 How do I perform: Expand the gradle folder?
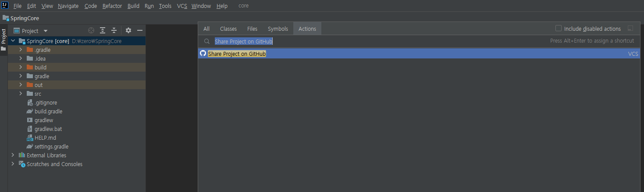coord(21,76)
